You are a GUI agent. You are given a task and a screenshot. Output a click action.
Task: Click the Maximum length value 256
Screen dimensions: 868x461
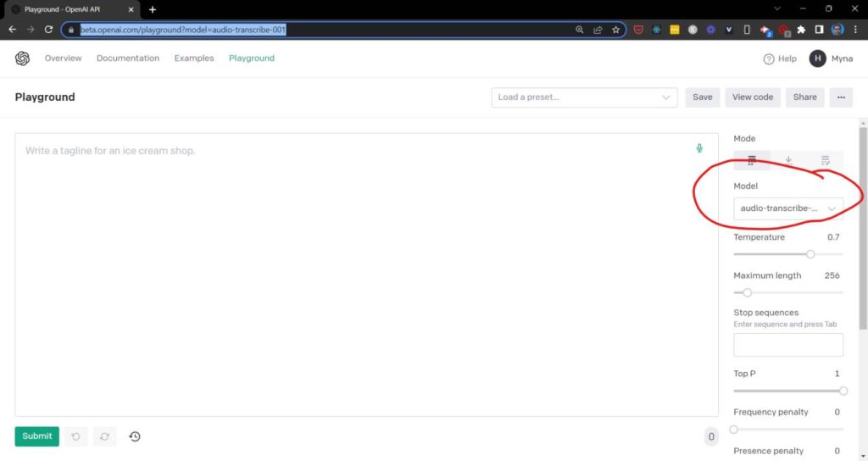click(x=832, y=275)
